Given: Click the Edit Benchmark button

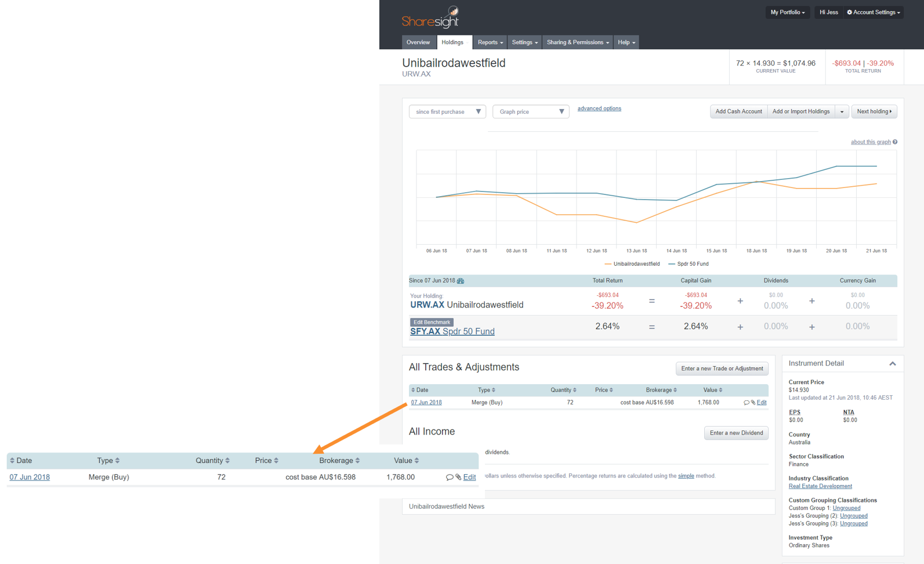Looking at the screenshot, I should [432, 322].
